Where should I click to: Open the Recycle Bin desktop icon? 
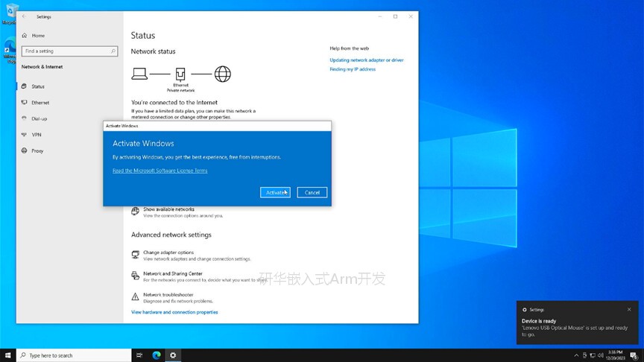click(10, 13)
